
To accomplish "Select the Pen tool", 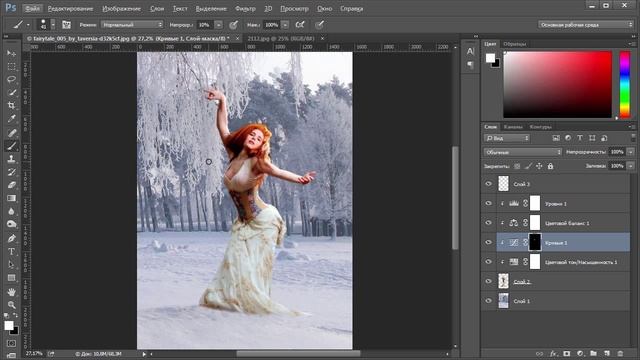I will (x=11, y=238).
